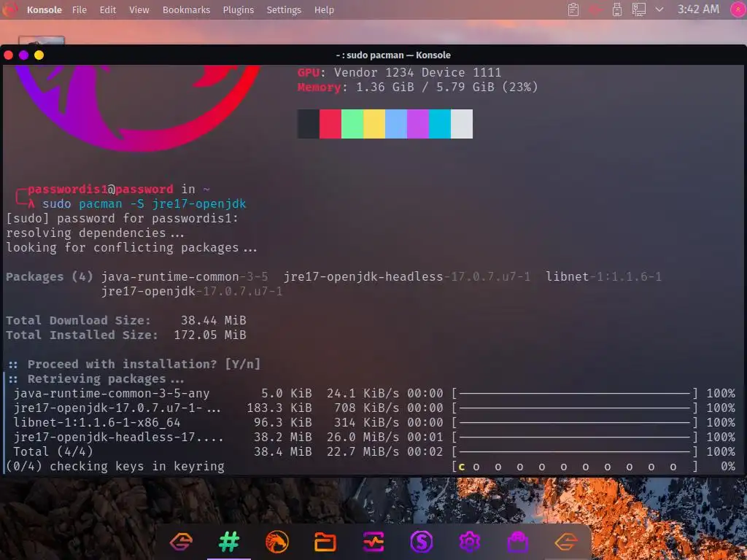Expand hidden system tray icons chevron
The width and height of the screenshot is (747, 560).
pos(659,9)
